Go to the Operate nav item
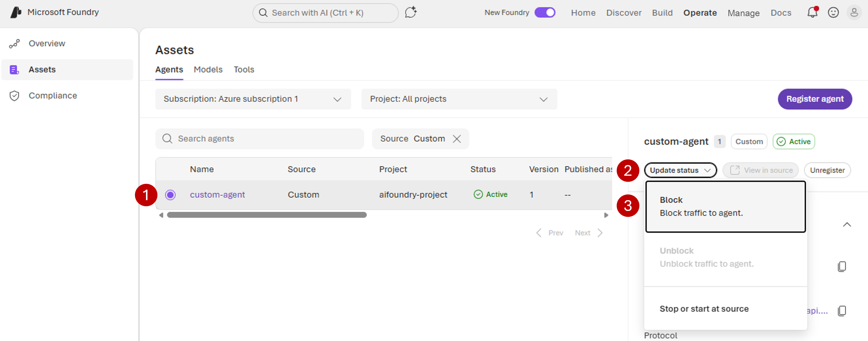 (x=700, y=13)
